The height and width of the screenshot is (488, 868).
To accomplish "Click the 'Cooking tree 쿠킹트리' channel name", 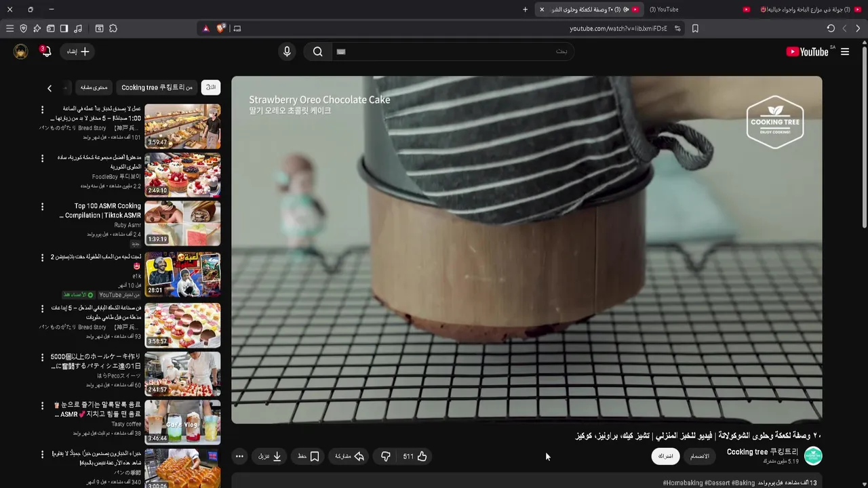I will click(762, 452).
